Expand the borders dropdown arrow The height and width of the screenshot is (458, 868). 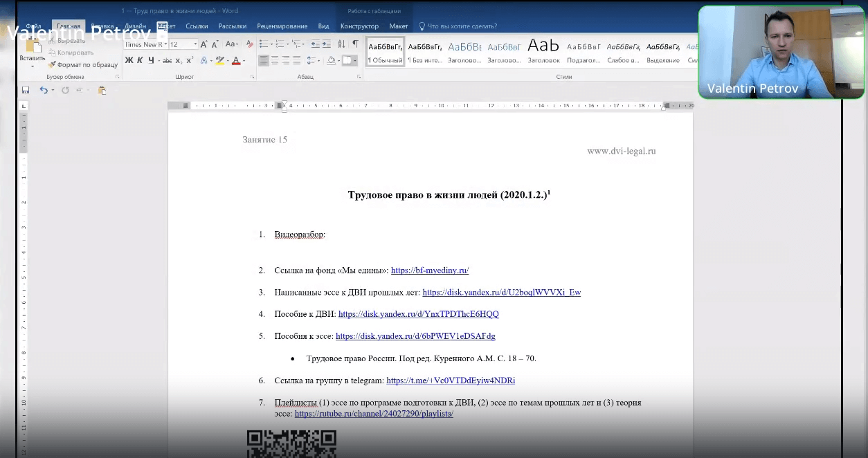pos(355,60)
